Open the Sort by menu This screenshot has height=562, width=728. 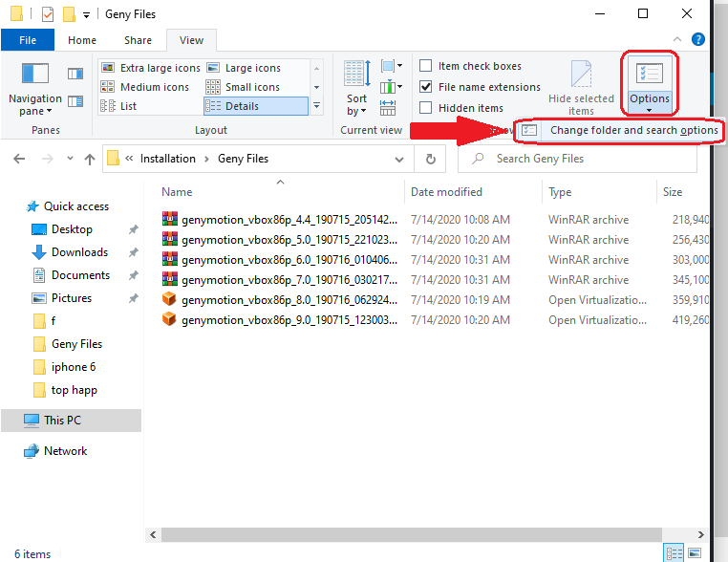[356, 89]
